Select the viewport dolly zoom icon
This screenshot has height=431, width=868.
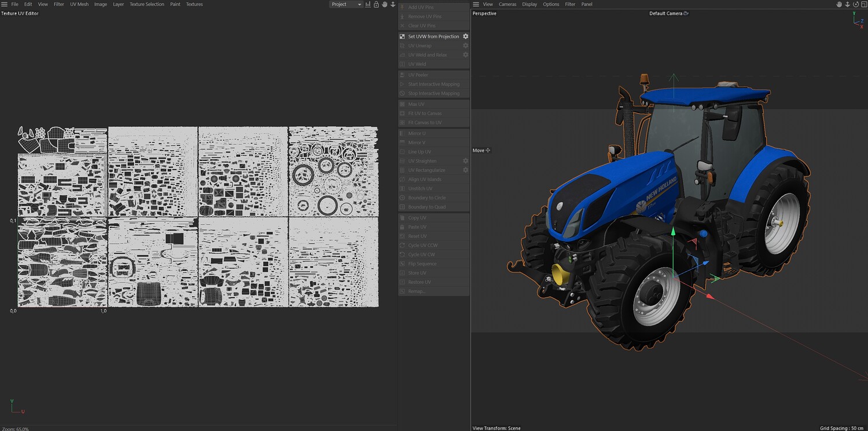tap(848, 4)
